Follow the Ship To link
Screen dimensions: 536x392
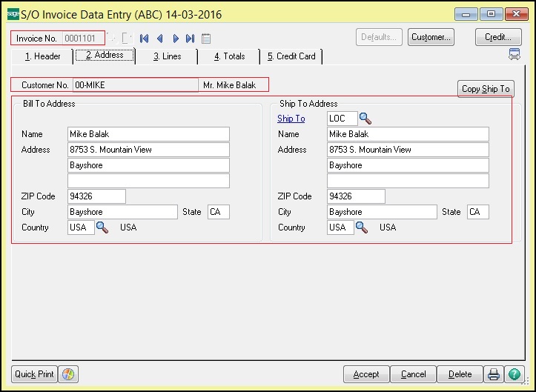tap(291, 119)
